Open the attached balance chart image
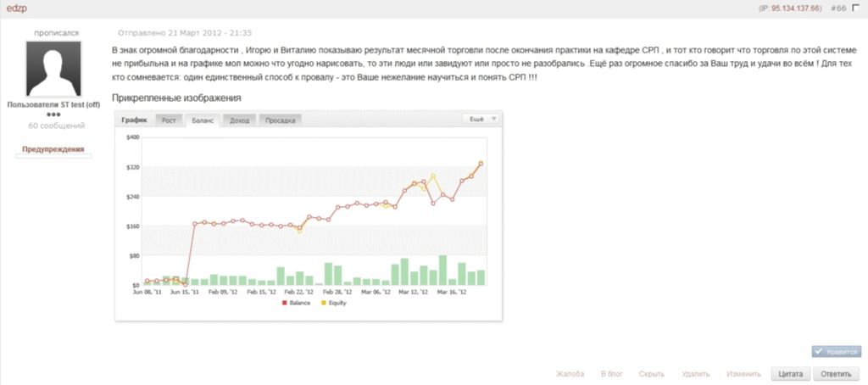The height and width of the screenshot is (385, 868). pyautogui.click(x=309, y=215)
